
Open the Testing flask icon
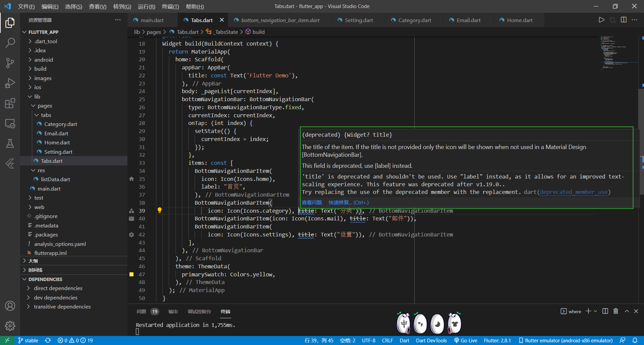[10, 143]
